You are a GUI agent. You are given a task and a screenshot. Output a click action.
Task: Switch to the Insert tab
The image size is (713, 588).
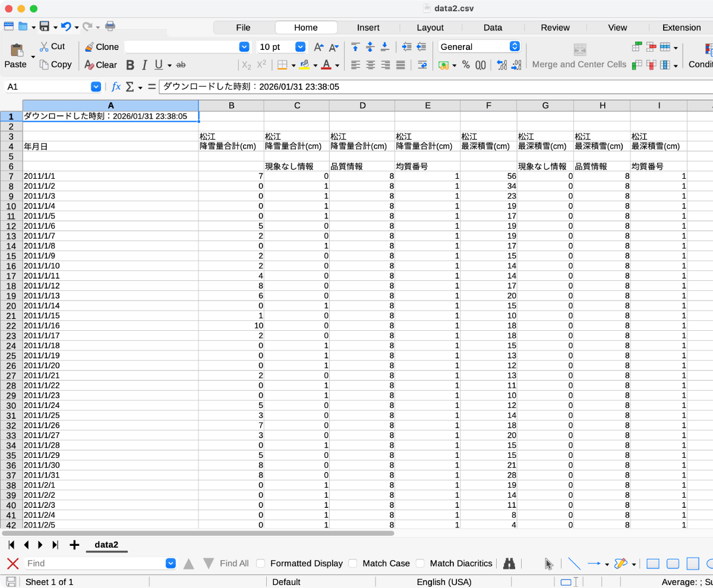368,27
